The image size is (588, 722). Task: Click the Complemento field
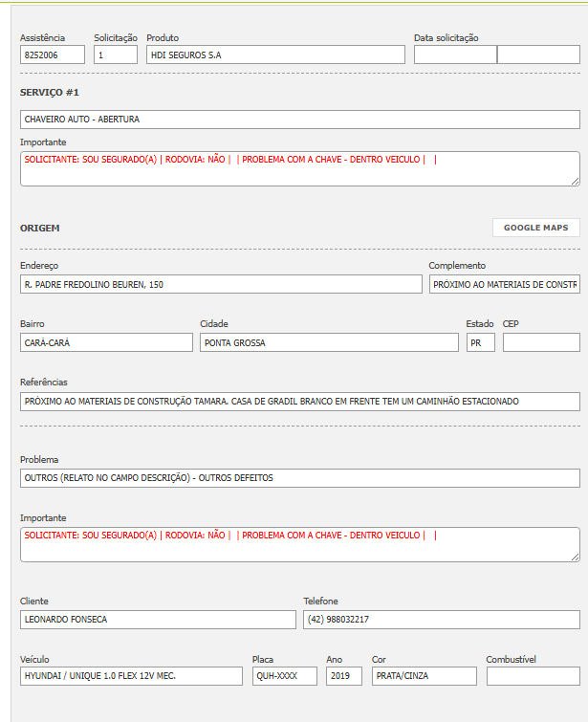coord(504,284)
